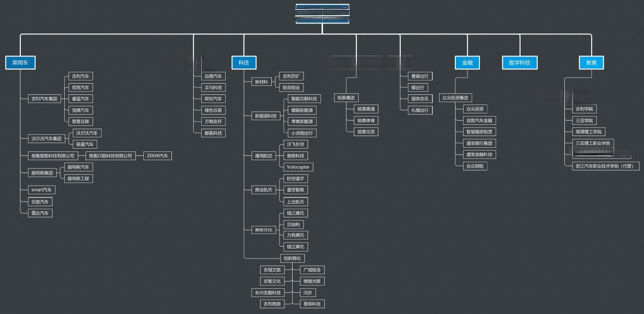Click the 新材料 branch node
Viewport: 644px width, 314px height.
click(261, 82)
